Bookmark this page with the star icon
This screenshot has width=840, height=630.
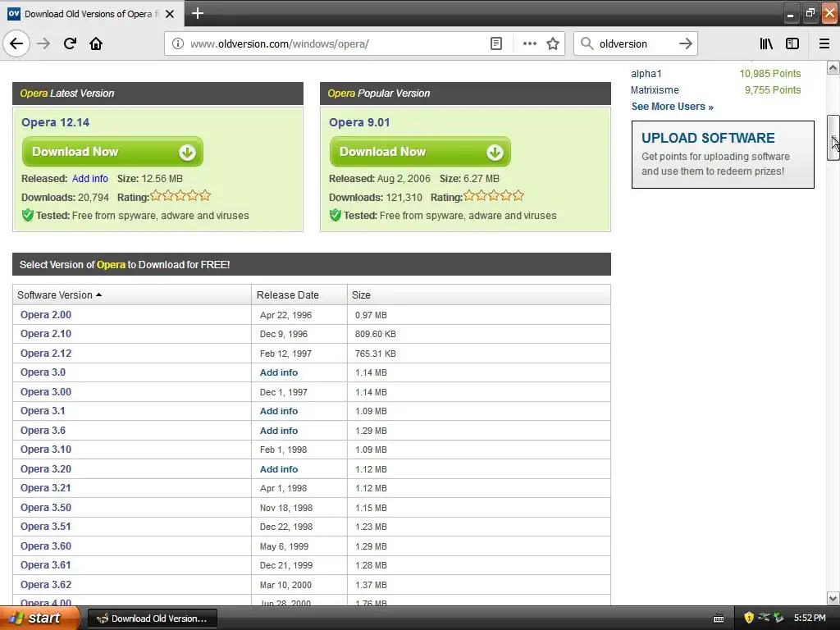click(x=553, y=43)
